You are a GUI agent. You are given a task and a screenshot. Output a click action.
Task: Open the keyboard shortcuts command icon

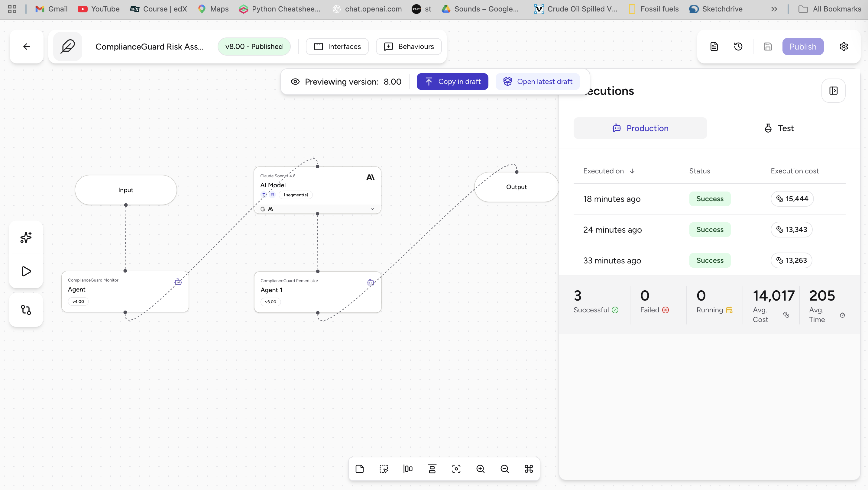point(529,469)
